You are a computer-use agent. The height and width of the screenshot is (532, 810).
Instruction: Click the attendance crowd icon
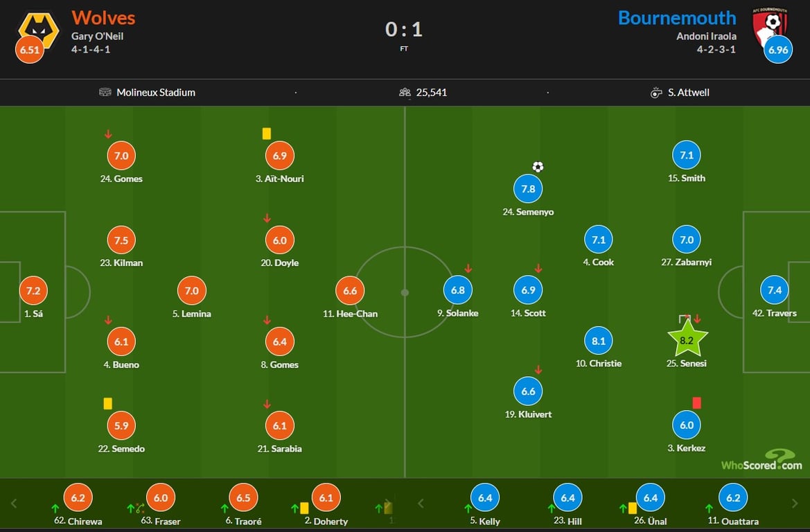click(x=405, y=92)
